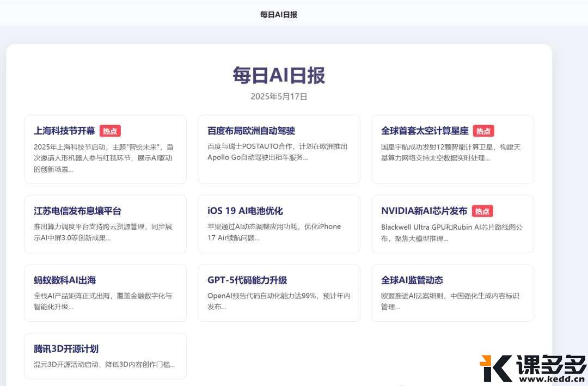Click the description about 算力调度平台

tap(103, 232)
